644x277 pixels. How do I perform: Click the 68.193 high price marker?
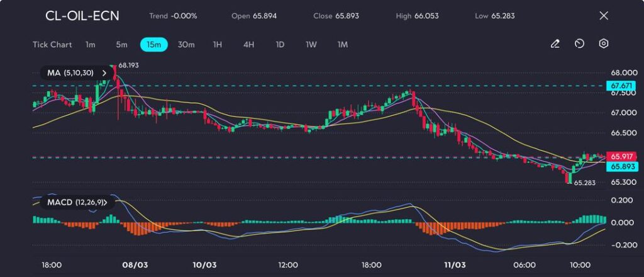128,65
